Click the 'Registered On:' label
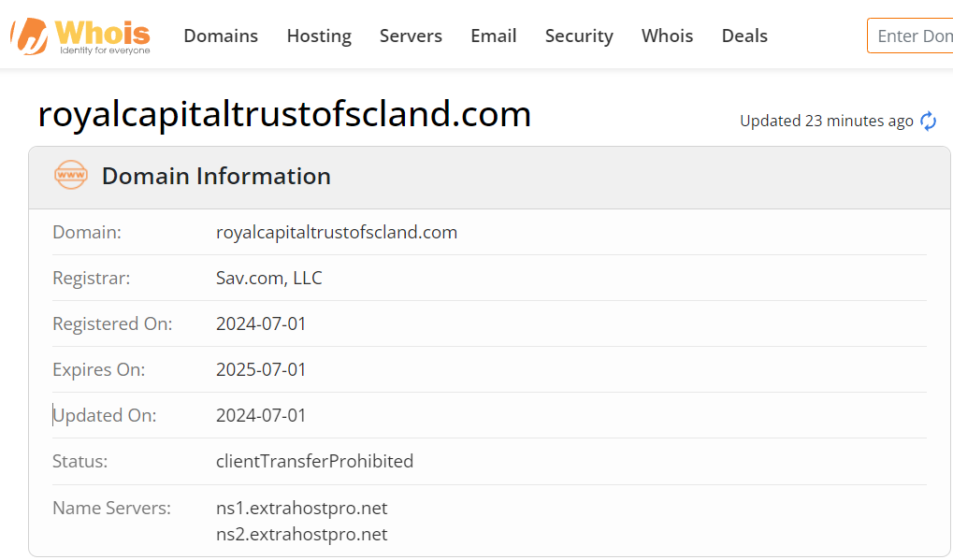Viewport: 953px width, 560px height. (112, 324)
